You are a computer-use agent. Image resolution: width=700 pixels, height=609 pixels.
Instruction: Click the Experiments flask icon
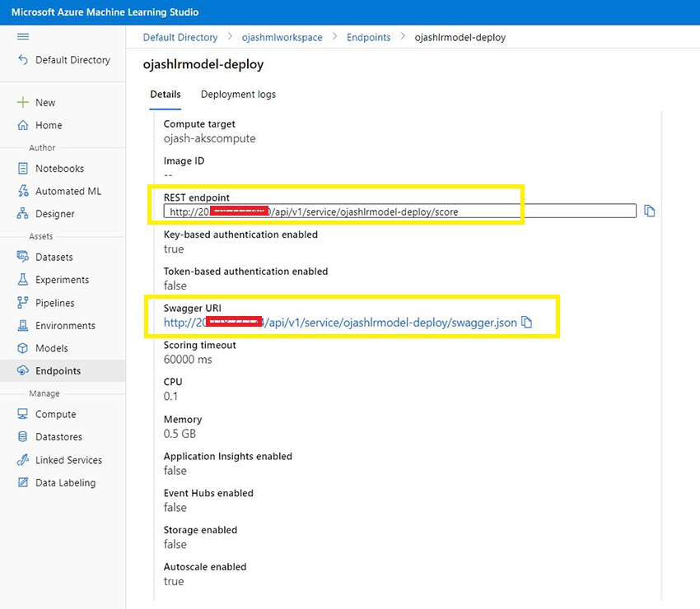[x=23, y=279]
